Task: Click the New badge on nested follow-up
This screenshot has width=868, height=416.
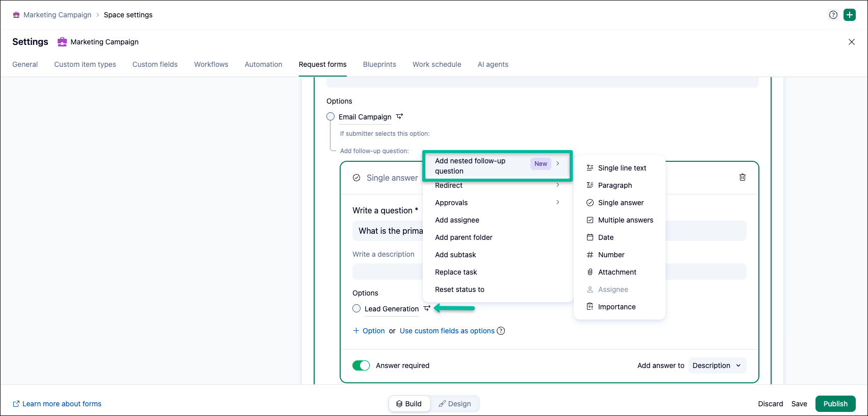Action: (541, 164)
